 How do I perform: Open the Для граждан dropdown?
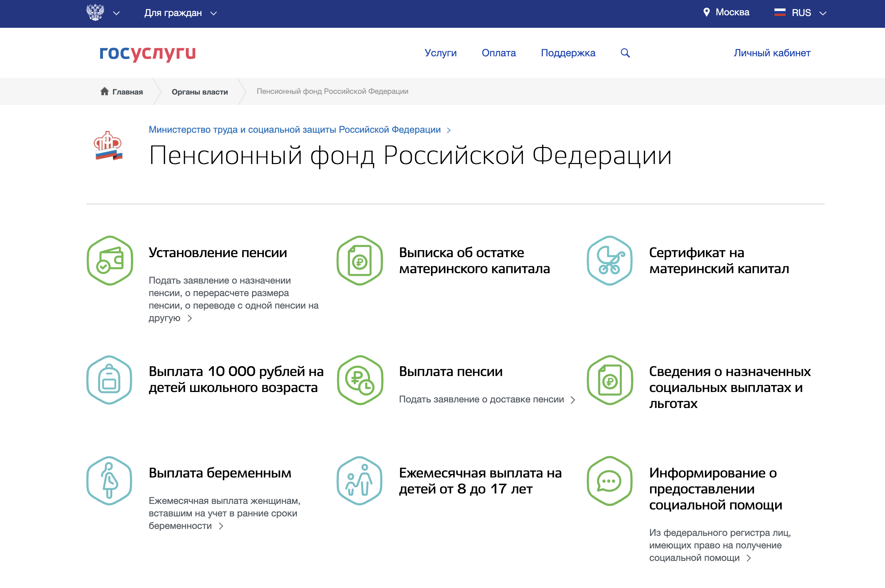tap(180, 13)
